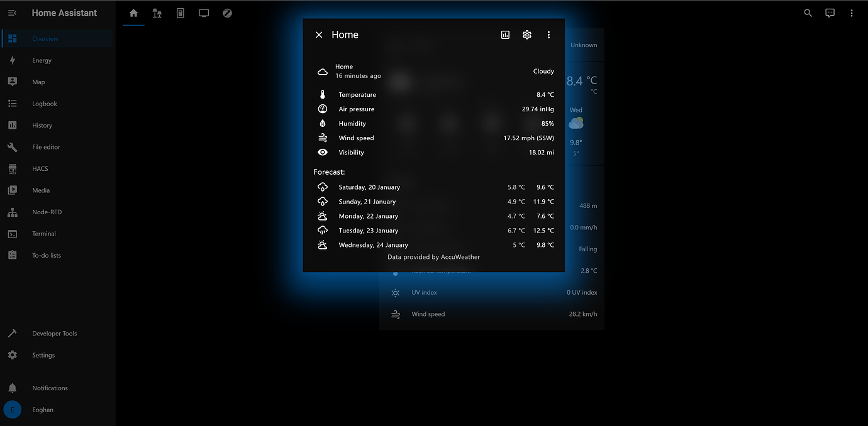Select the Map sidebar icon
The height and width of the screenshot is (426, 868).
pos(13,82)
